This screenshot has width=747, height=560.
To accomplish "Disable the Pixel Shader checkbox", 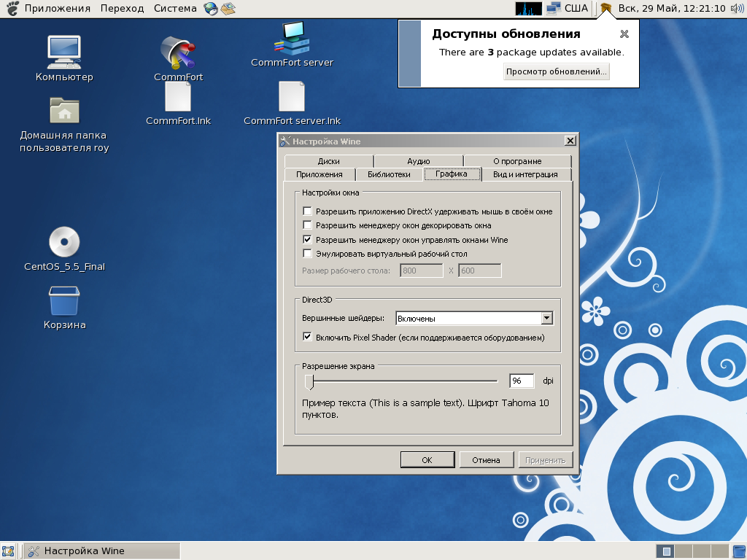I will click(307, 338).
